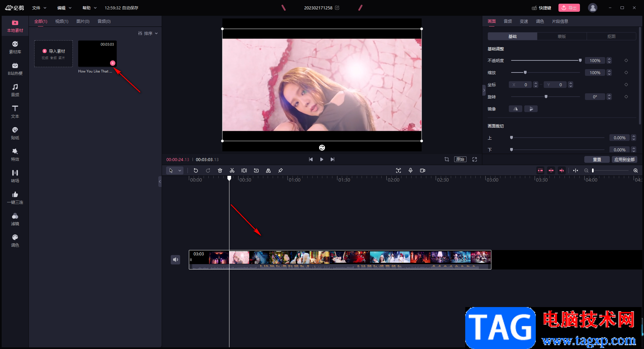Open the 特效 effects panel

coord(15,155)
